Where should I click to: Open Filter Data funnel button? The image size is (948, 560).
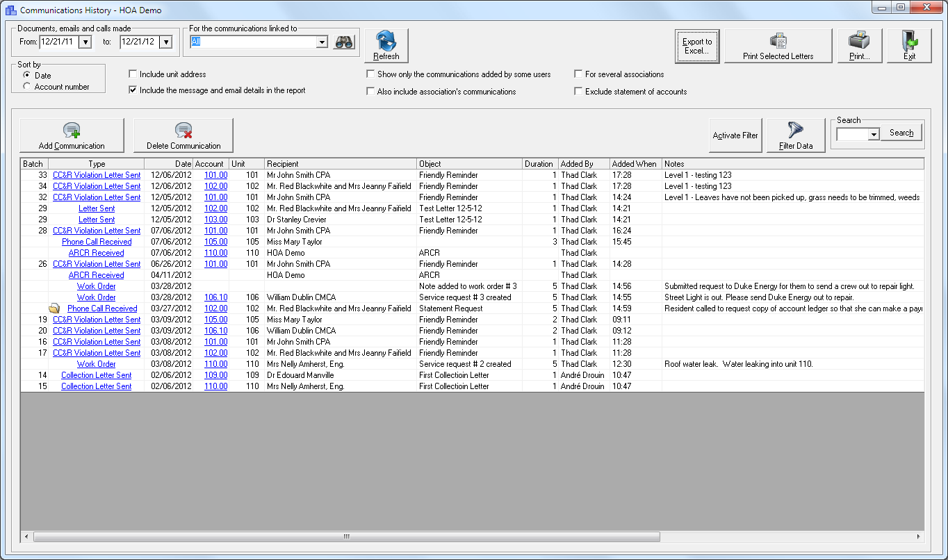(796, 135)
